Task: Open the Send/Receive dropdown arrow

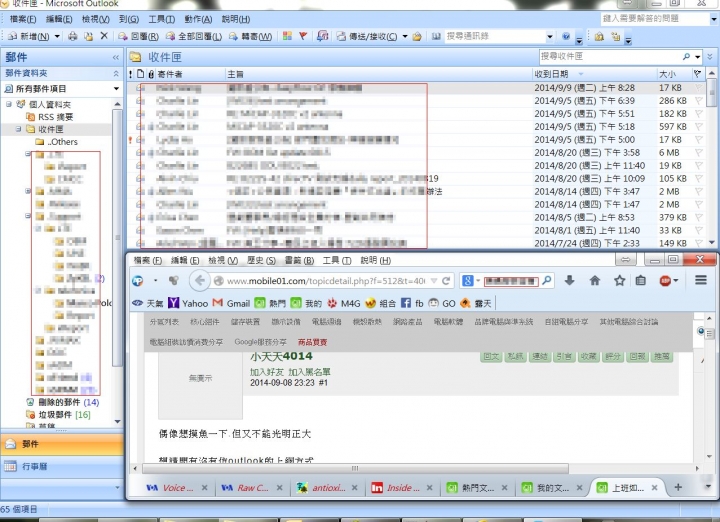Action: 405,36
